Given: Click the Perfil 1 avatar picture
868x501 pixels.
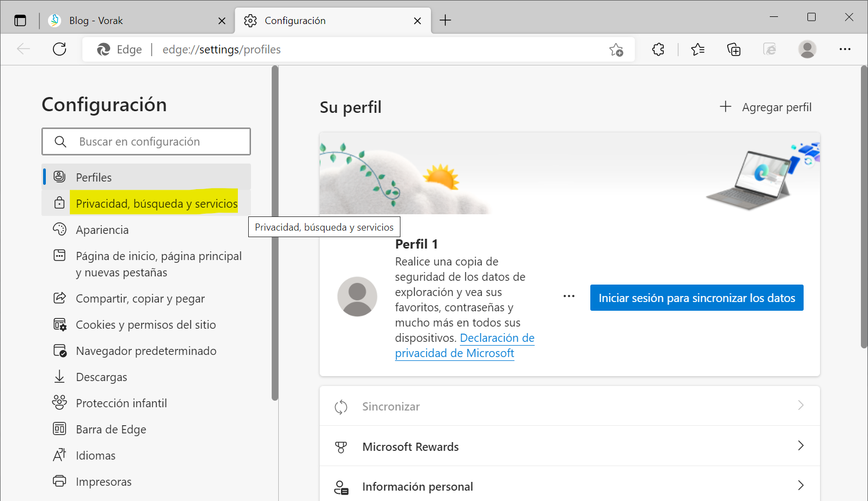Looking at the screenshot, I should [357, 297].
